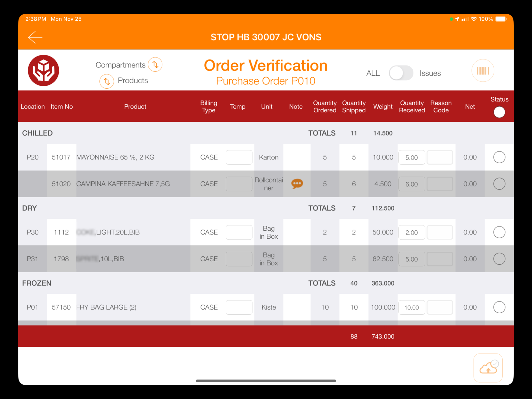The image size is (532, 399).
Task: Select Reason Code for item 1798
Action: 440,259
